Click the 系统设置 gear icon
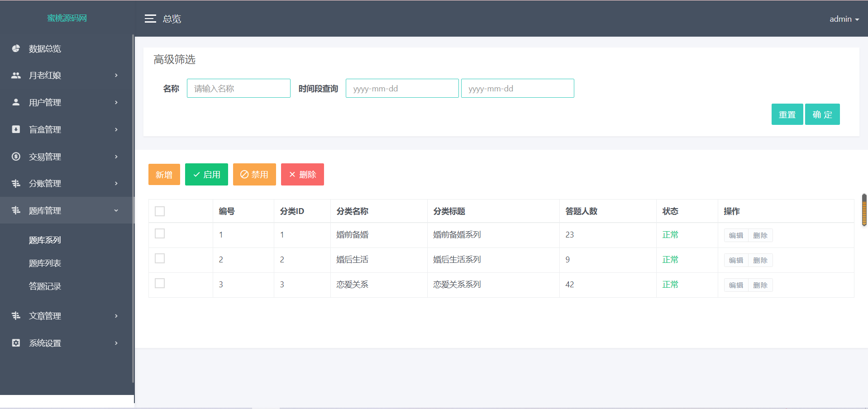868x409 pixels. click(16, 343)
